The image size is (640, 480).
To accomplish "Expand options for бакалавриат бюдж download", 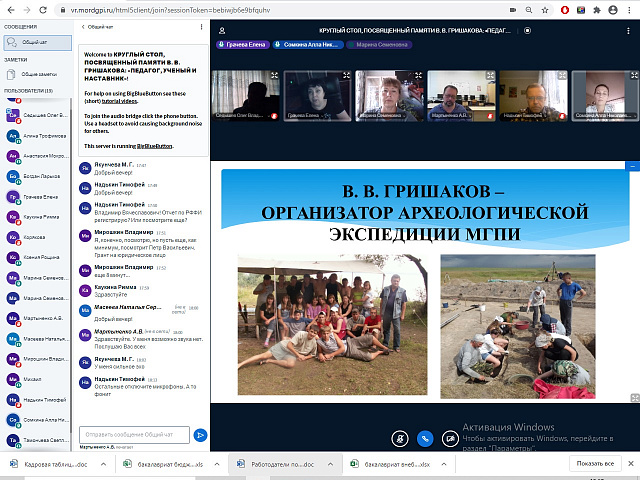I will pos(217,464).
